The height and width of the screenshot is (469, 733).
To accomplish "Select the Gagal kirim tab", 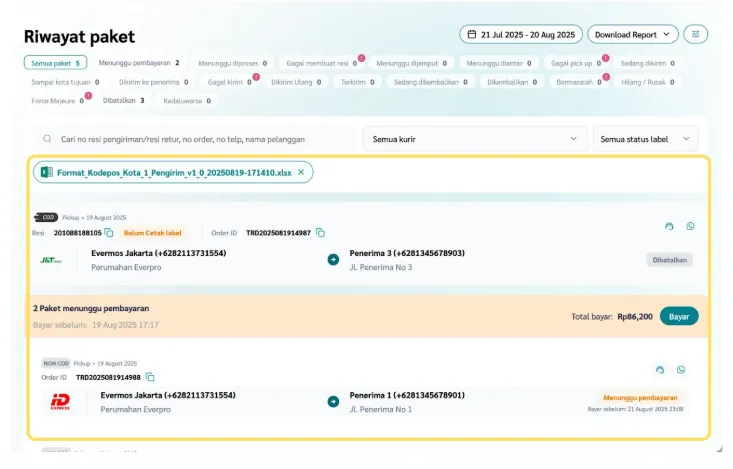I will pos(228,82).
